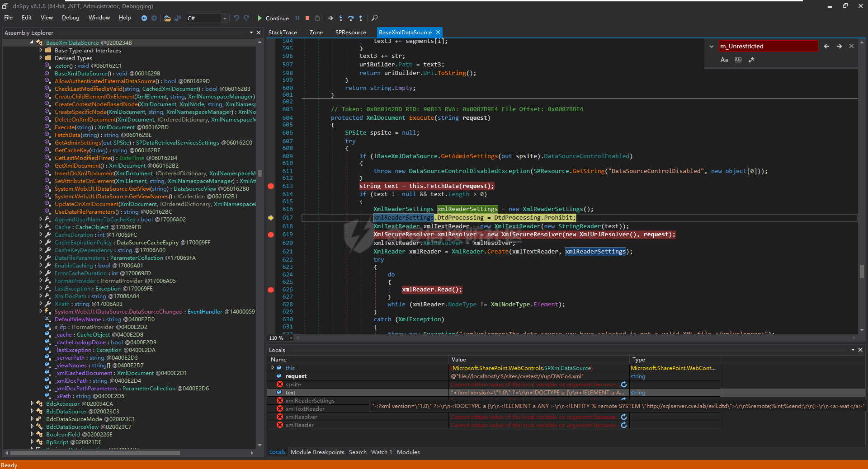The width and height of the screenshot is (868, 469).
Task: Toggle the breakpoint on line 626
Action: click(271, 290)
